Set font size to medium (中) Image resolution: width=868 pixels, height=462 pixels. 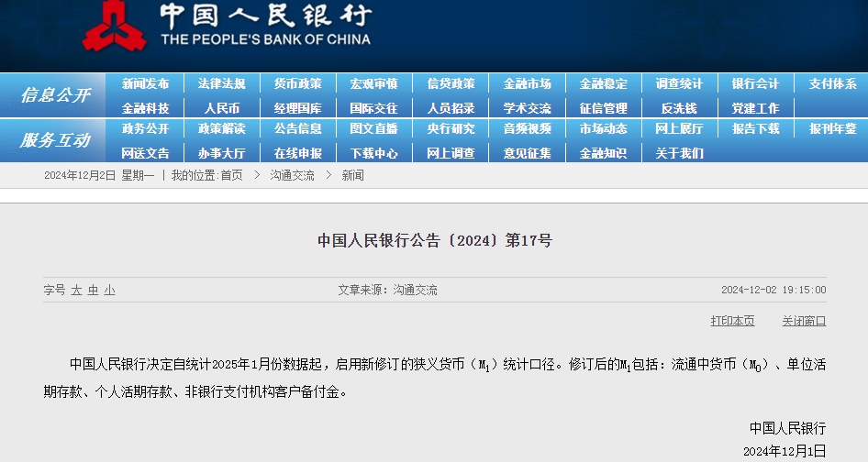pyautogui.click(x=93, y=290)
